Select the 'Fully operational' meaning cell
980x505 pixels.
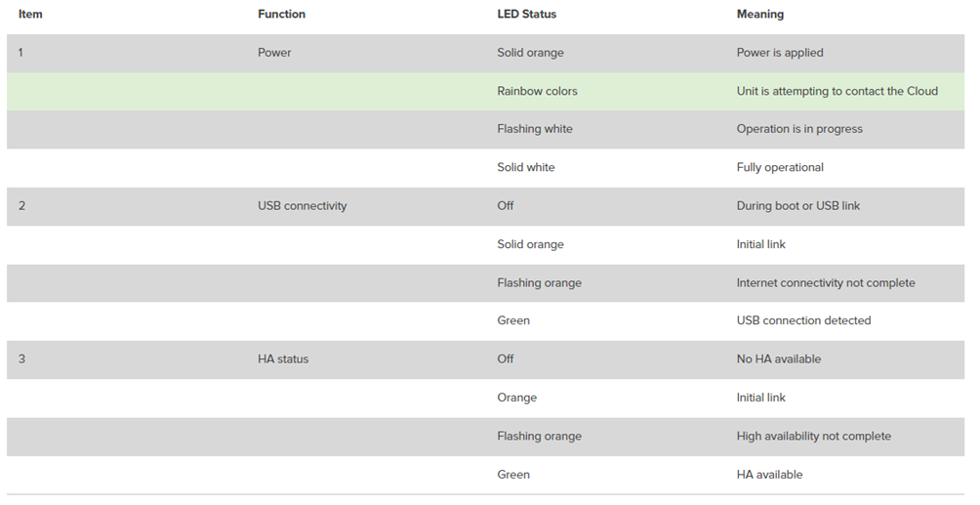780,168
